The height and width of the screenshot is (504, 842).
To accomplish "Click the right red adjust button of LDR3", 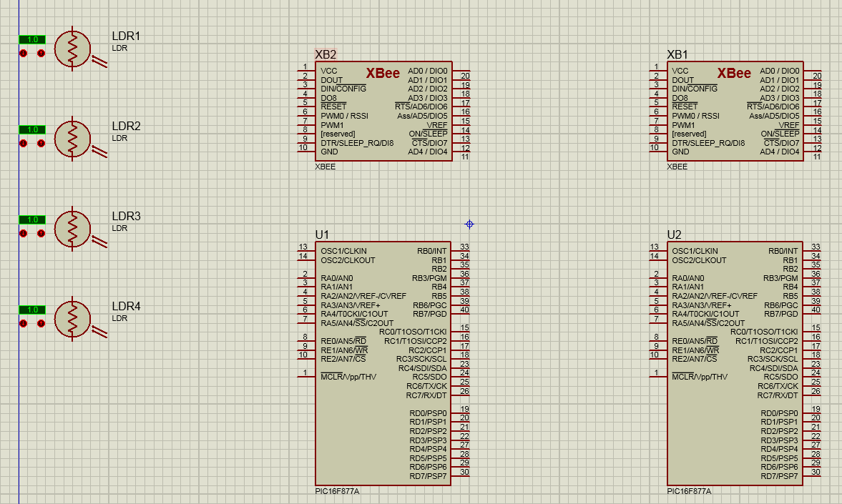I will coord(41,234).
